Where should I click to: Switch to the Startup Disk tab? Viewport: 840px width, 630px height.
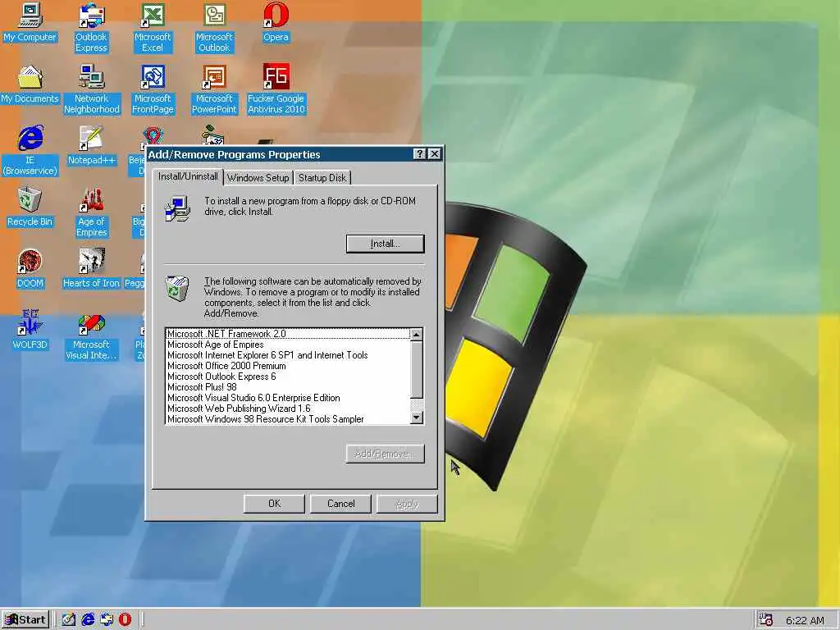tap(322, 178)
